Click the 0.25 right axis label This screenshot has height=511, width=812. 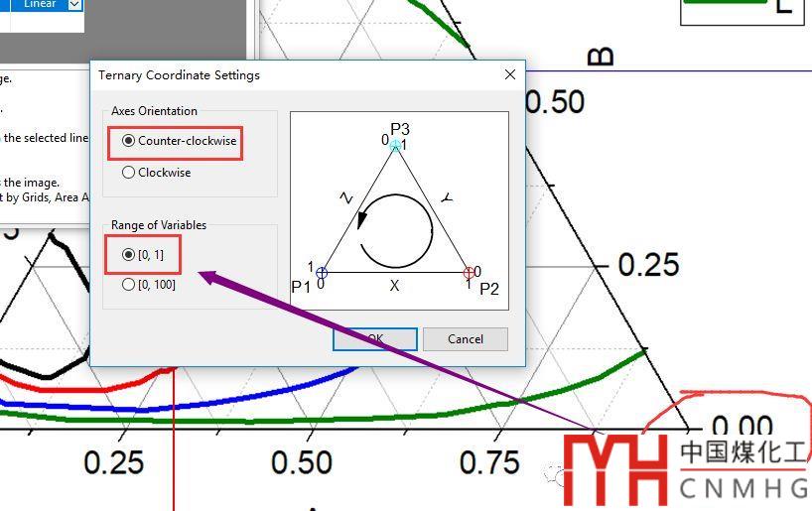tap(648, 265)
